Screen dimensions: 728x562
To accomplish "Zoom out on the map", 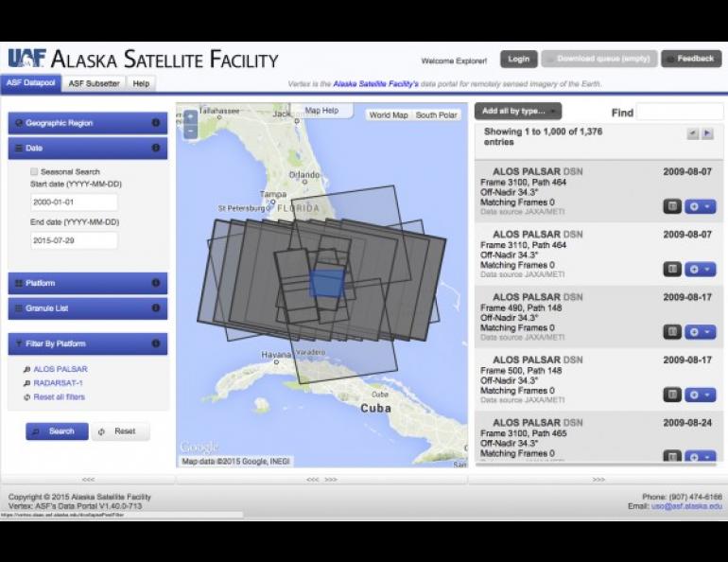I will tap(191, 132).
